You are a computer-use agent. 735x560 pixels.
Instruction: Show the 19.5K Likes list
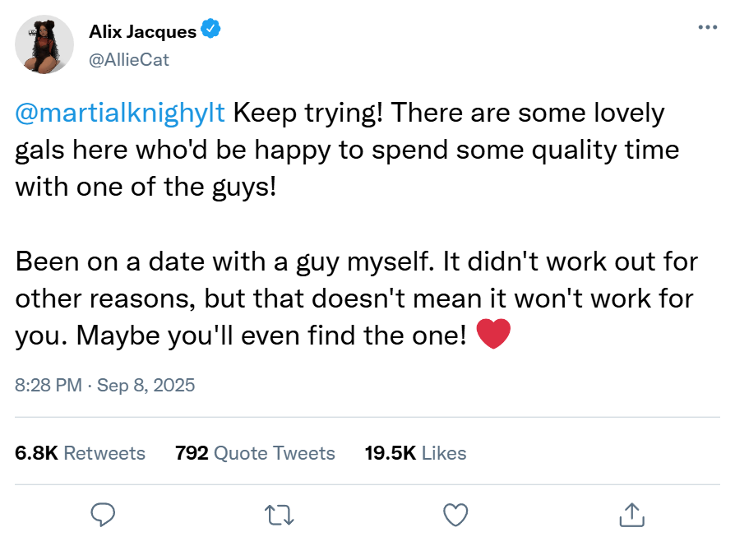click(415, 453)
